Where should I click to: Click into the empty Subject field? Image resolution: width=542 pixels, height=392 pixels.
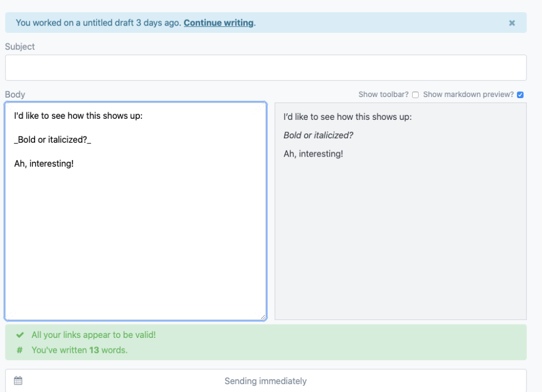click(266, 67)
